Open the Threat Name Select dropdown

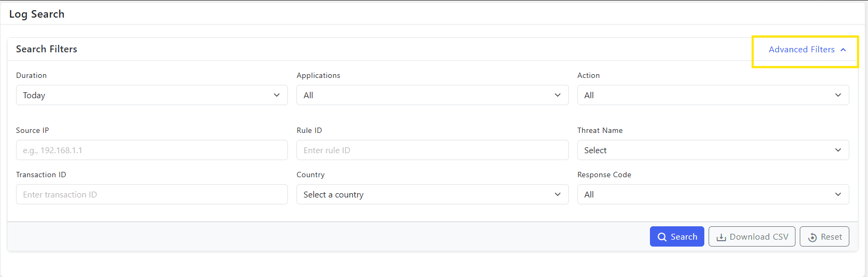pos(713,150)
